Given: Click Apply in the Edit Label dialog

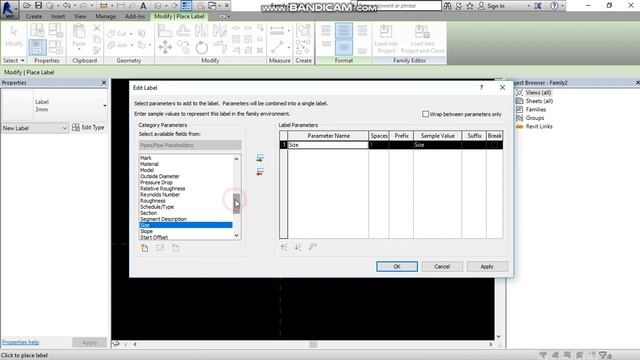Looking at the screenshot, I should pyautogui.click(x=487, y=266).
